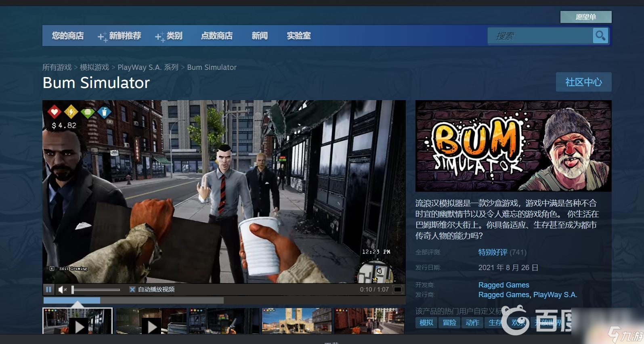644x344 pixels.
Task: Click the video volume slider
Action: pos(96,289)
